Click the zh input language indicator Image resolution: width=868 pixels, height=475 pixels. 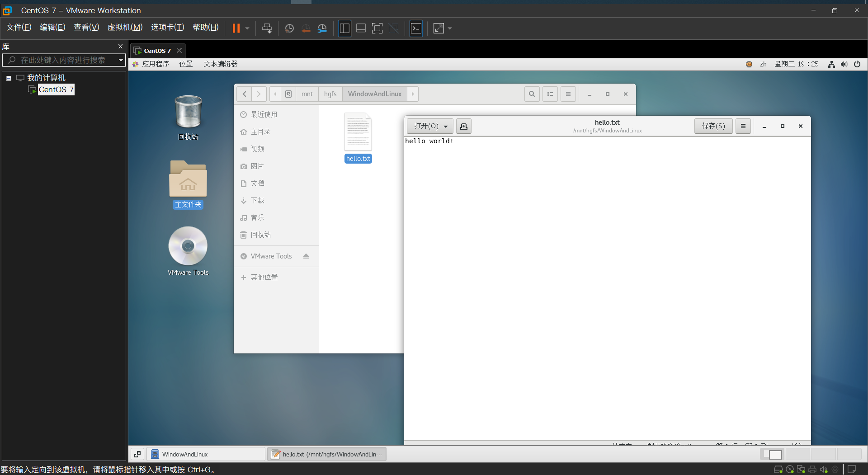(763, 64)
